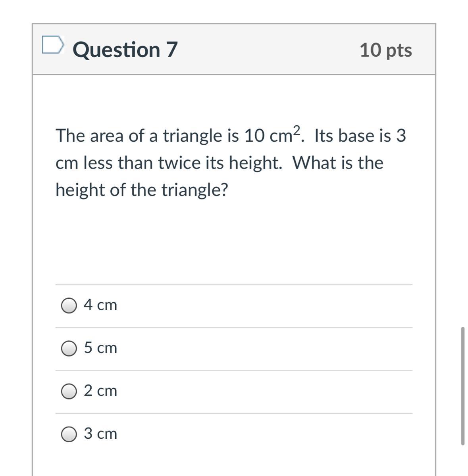This screenshot has height=476, width=468.
Task: Pick the 2 cm radio button
Action: point(69,392)
